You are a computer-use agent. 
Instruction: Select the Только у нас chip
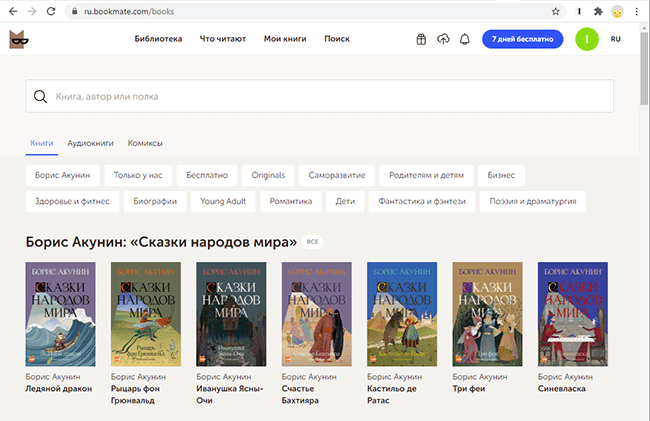pos(138,175)
